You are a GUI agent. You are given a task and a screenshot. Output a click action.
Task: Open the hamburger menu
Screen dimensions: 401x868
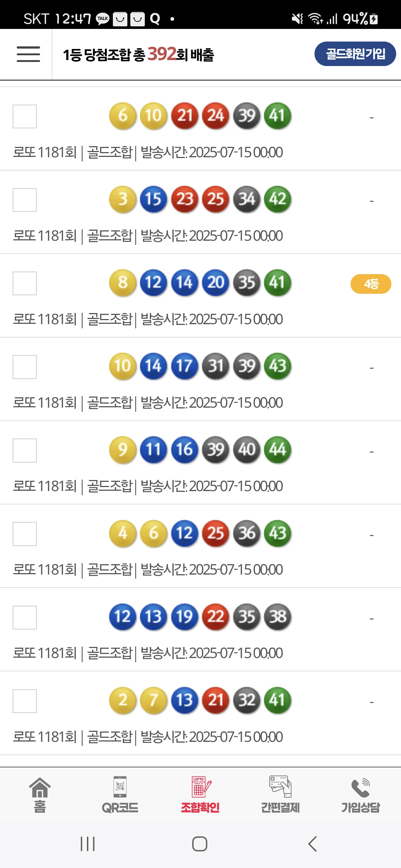28,54
